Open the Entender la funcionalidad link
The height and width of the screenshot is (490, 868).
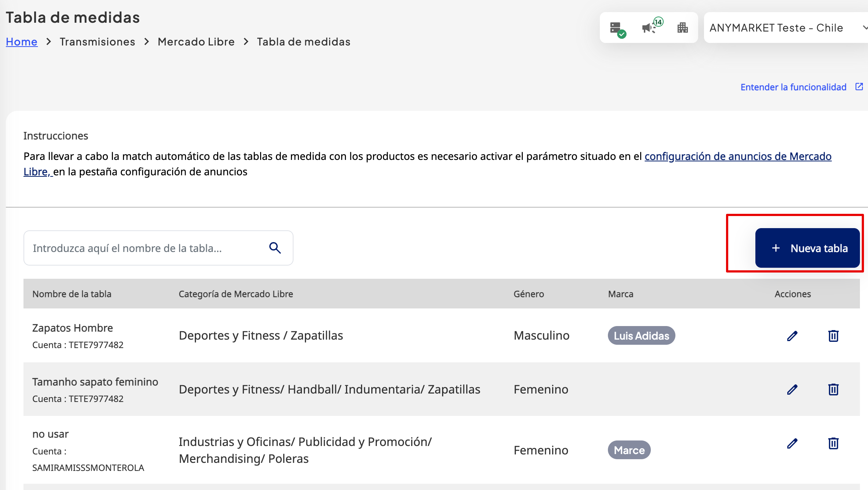793,87
